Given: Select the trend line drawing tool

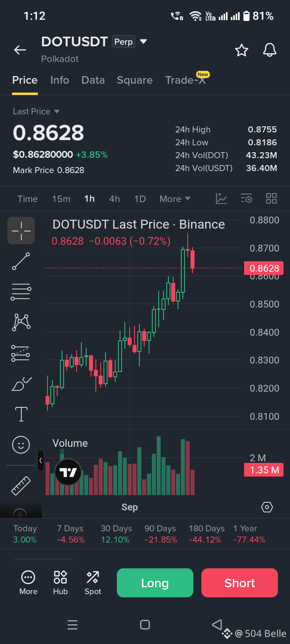Looking at the screenshot, I should 21,261.
